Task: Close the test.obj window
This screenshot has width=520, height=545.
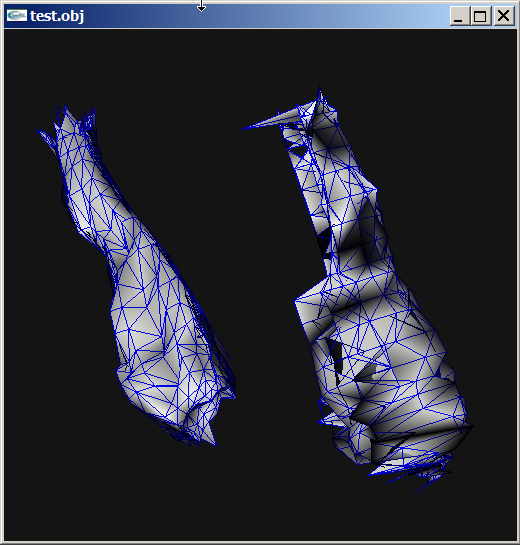Action: pos(504,16)
